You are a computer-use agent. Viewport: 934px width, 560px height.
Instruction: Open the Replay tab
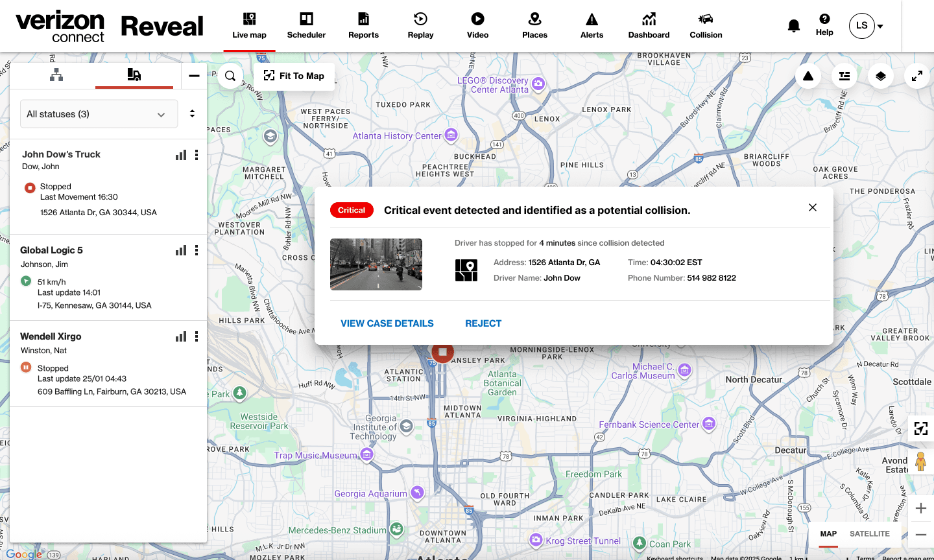pos(420,26)
